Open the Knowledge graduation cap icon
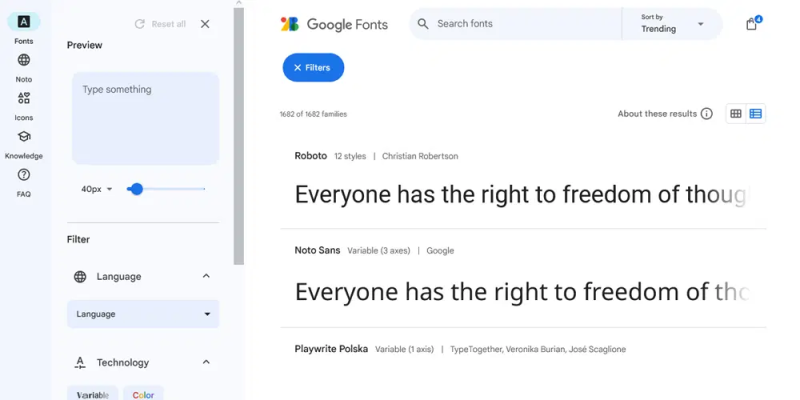The image size is (800, 400). point(23,136)
